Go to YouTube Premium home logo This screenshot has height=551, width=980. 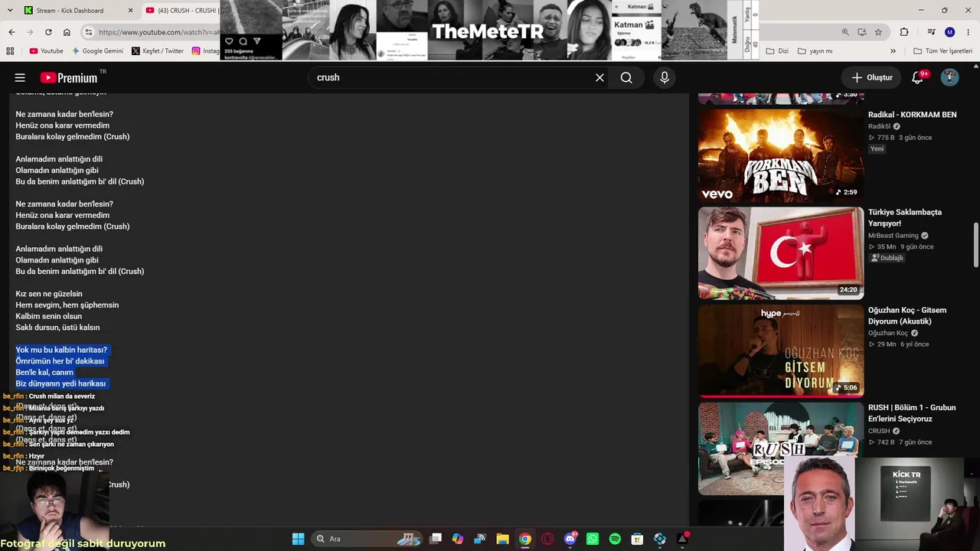click(69, 77)
